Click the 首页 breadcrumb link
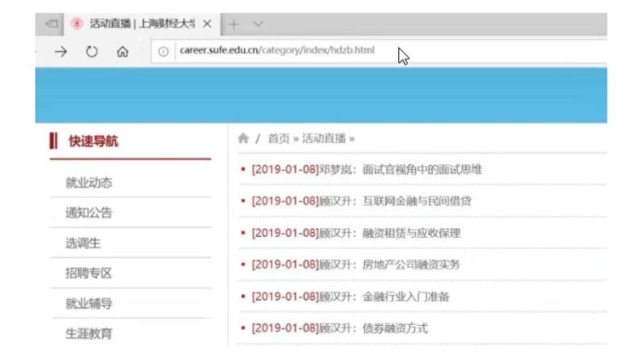Screen dimensions: 636x364 (x=278, y=138)
